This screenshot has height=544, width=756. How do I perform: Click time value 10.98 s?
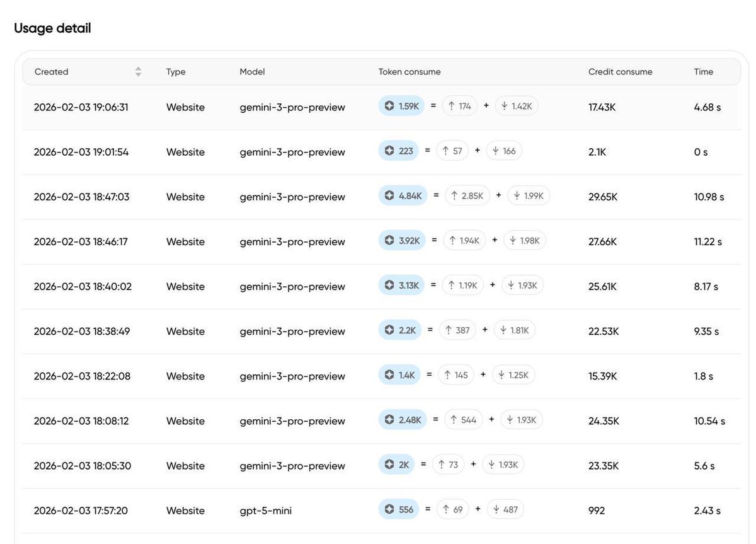709,197
